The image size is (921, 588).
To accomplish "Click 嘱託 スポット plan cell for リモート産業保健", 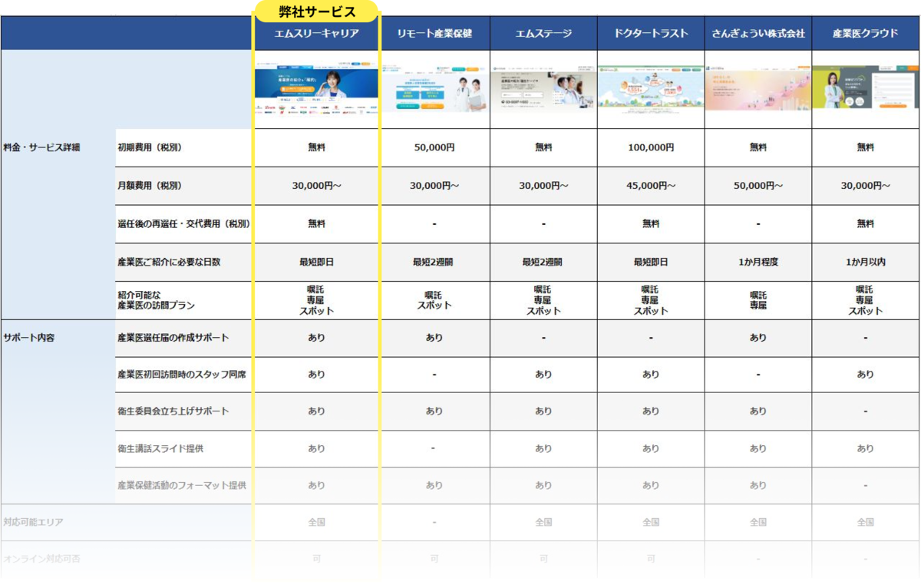I will click(x=434, y=300).
